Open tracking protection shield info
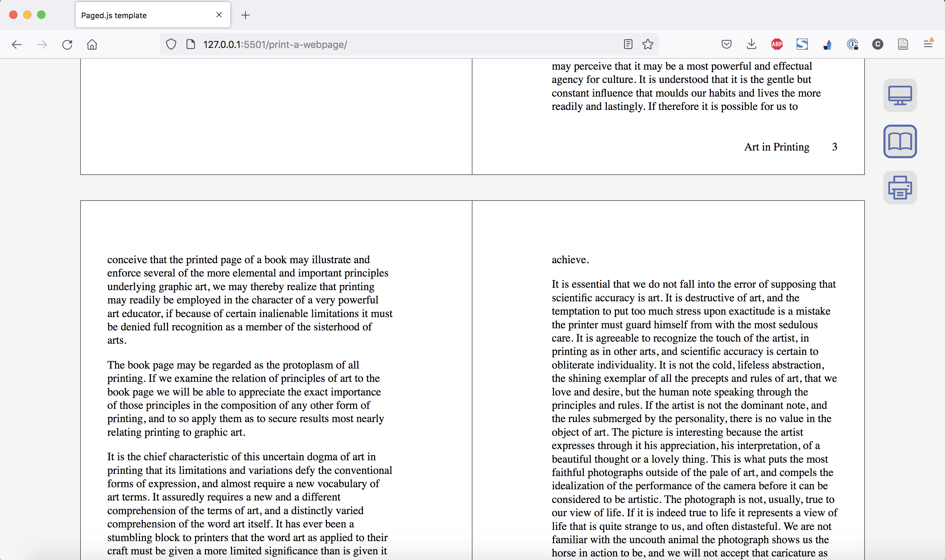The image size is (945, 560). (x=171, y=44)
